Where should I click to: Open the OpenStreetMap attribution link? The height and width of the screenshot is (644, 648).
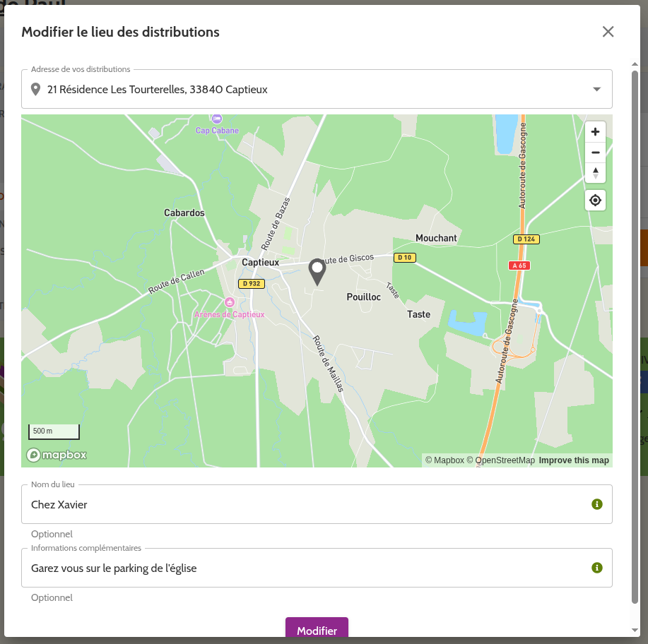(500, 460)
